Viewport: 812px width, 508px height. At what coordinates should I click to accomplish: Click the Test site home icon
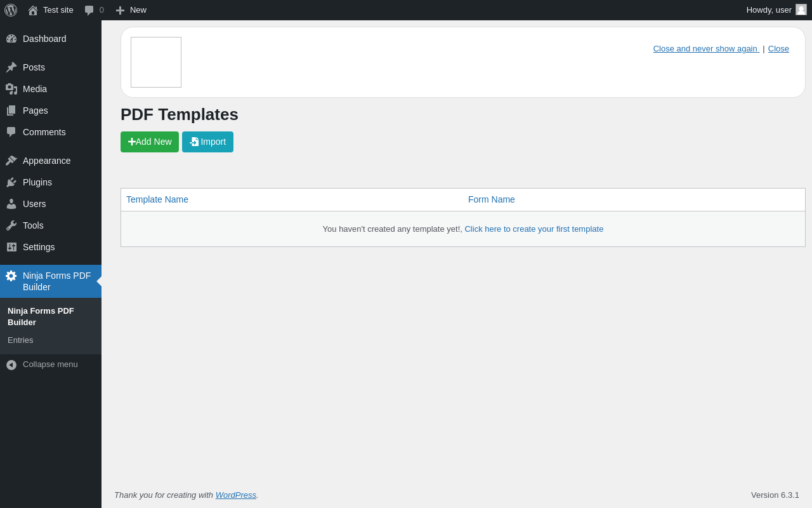coord(33,10)
